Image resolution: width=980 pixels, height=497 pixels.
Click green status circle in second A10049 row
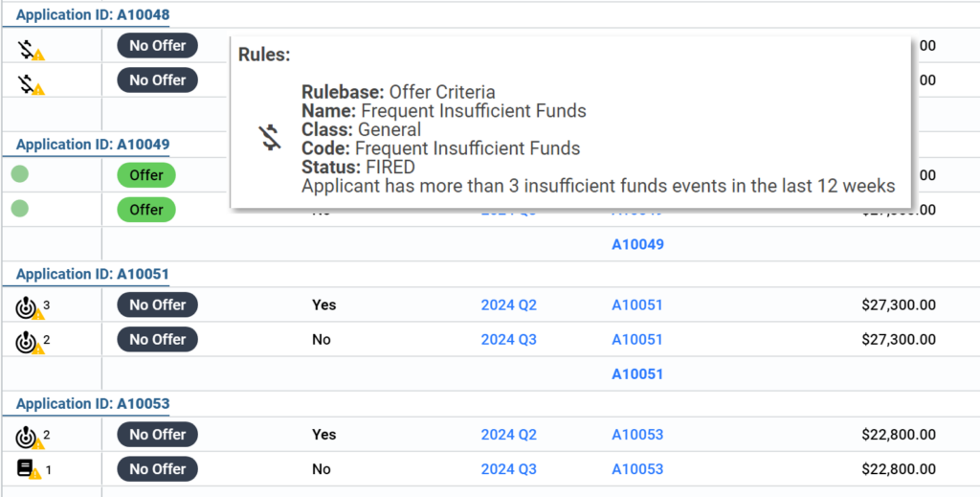[19, 209]
